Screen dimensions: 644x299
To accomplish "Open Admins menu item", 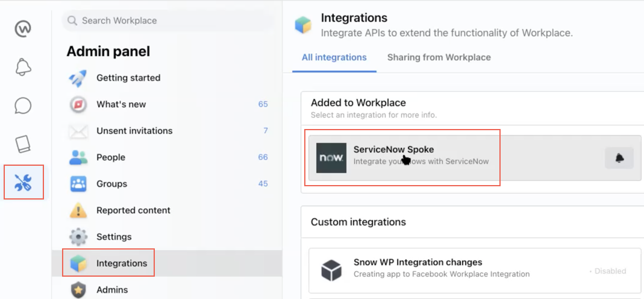I will pyautogui.click(x=167, y=290).
